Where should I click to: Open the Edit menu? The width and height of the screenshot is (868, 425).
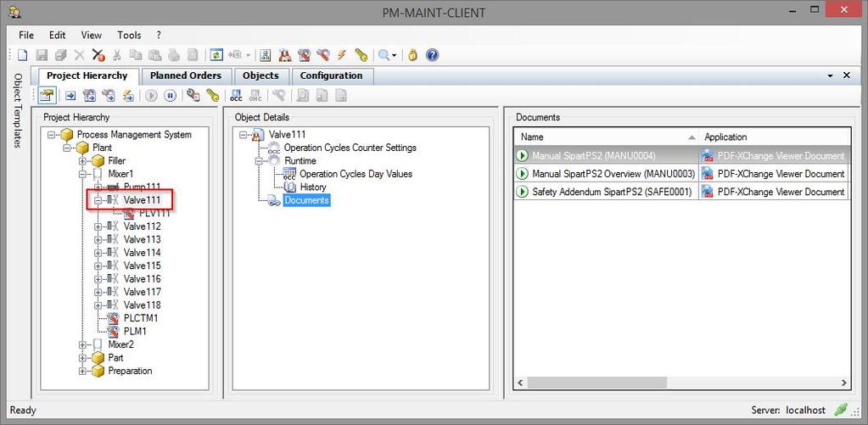57,35
